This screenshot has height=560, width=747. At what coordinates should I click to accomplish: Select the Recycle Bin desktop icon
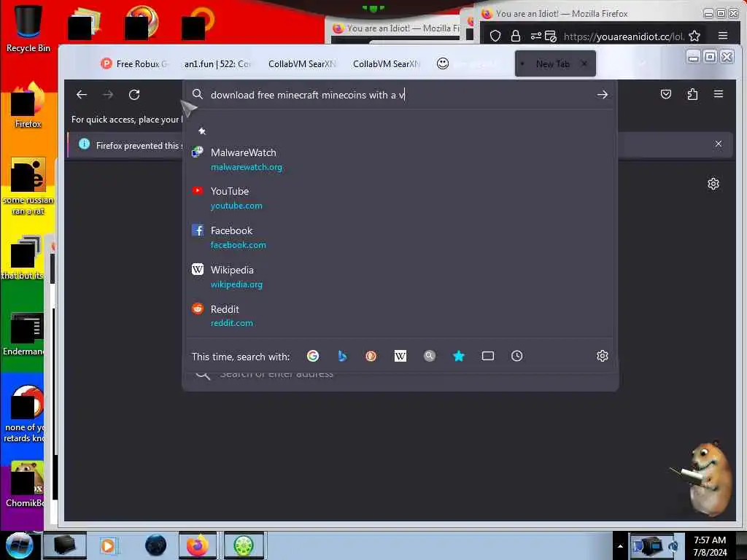(28, 28)
